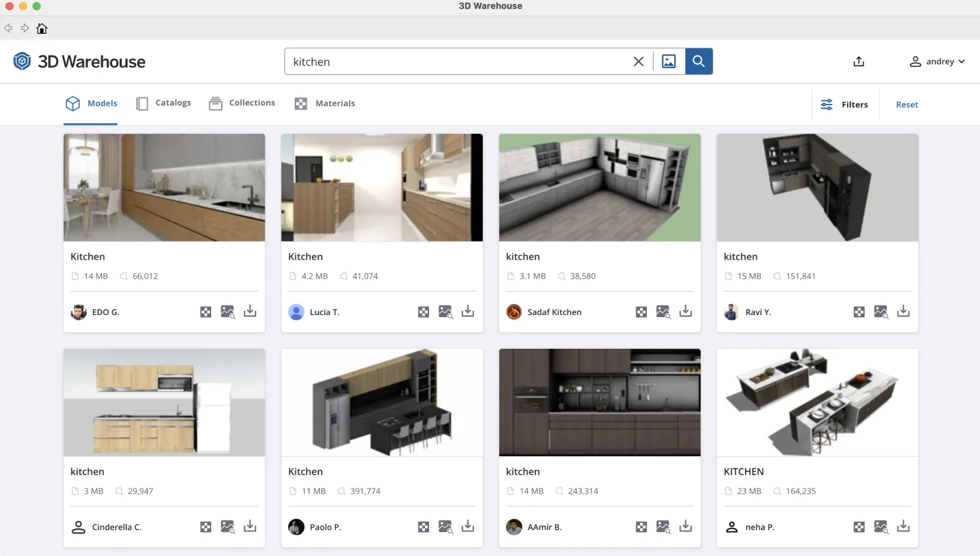Open author profile Lucia T.

point(314,312)
